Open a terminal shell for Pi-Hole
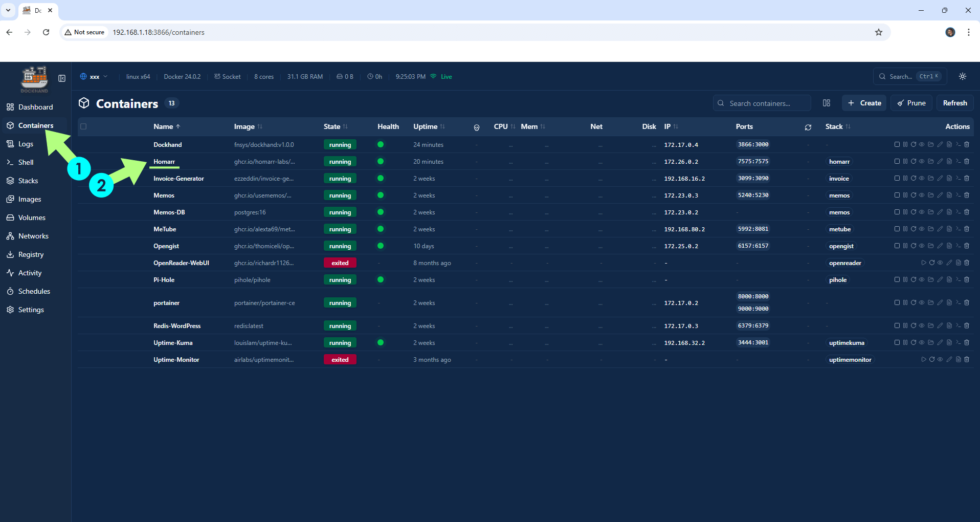Image resolution: width=980 pixels, height=522 pixels. [957, 279]
